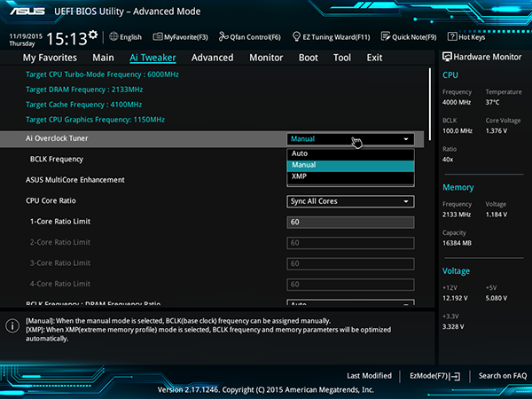Choose Auto in the overclock tuner list
532x399 pixels.
click(350, 153)
